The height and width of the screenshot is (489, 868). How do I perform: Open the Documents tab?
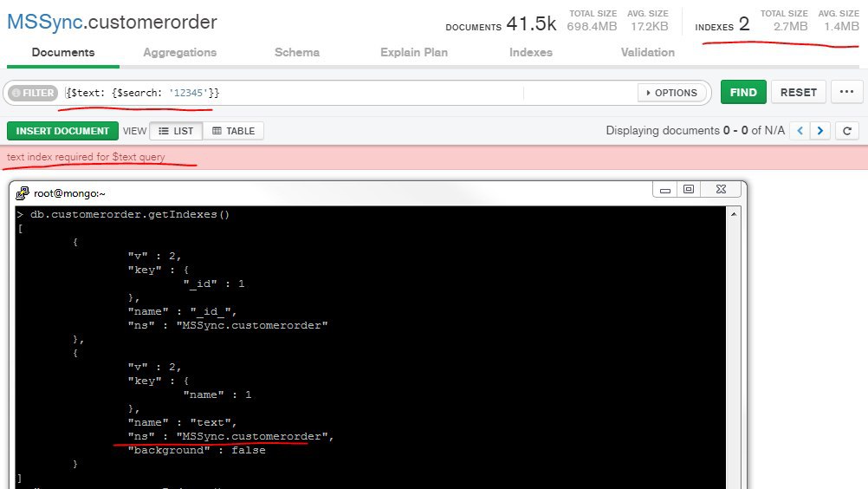click(x=63, y=53)
